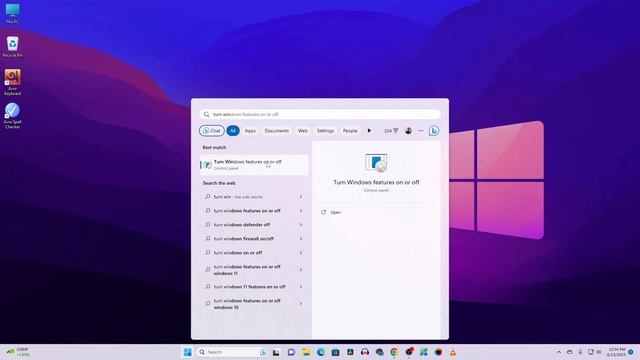The width and height of the screenshot is (640, 360).
Task: Click the taskbar Search box
Action: pyautogui.click(x=232, y=352)
